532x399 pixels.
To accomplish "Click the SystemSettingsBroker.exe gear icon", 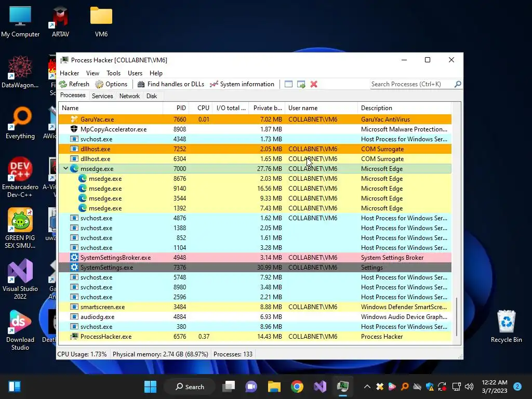I will coord(74,257).
